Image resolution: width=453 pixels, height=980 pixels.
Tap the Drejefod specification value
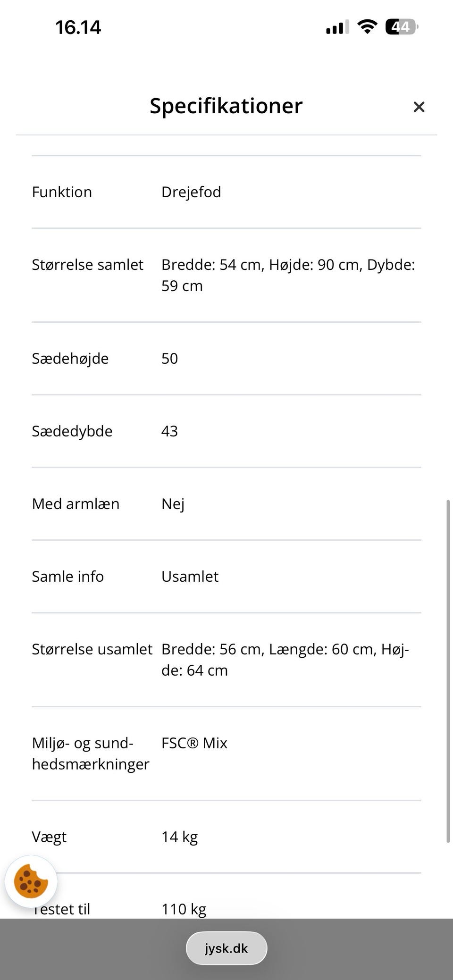[191, 192]
